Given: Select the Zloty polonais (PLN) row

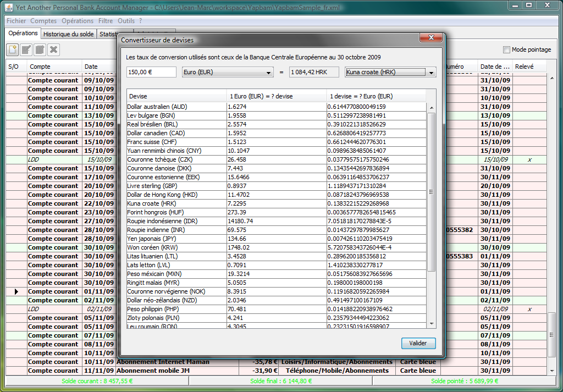Looking at the screenshot, I should [x=277, y=318].
